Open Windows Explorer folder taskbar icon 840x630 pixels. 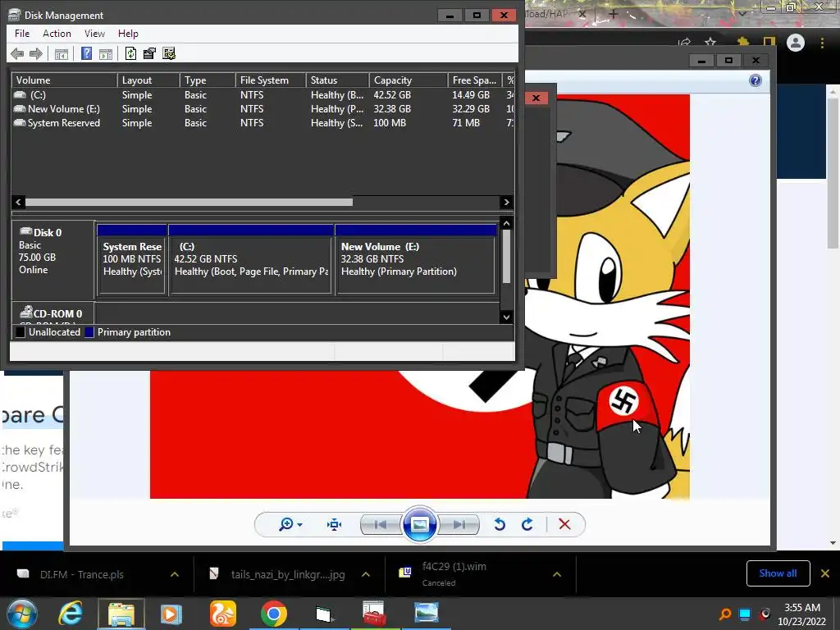pyautogui.click(x=121, y=614)
